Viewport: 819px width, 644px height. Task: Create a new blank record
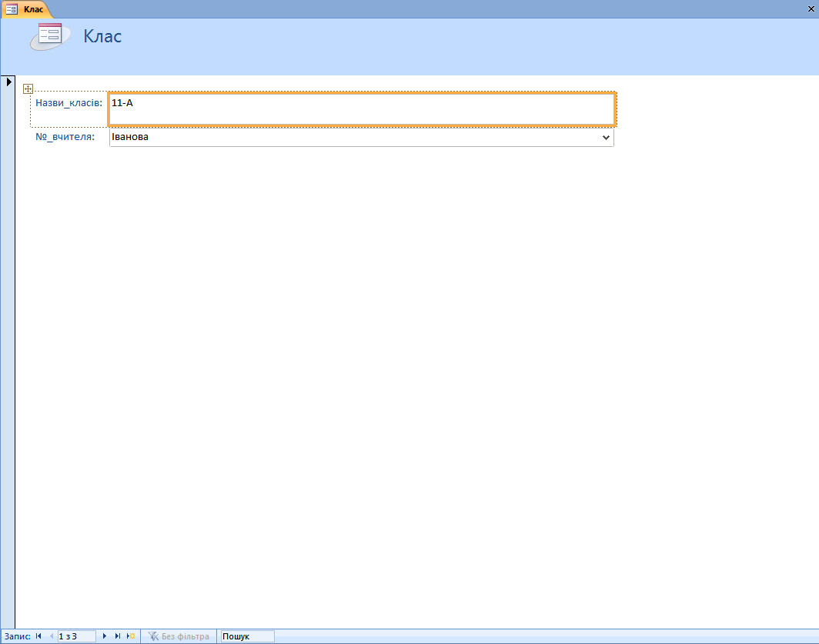131,636
